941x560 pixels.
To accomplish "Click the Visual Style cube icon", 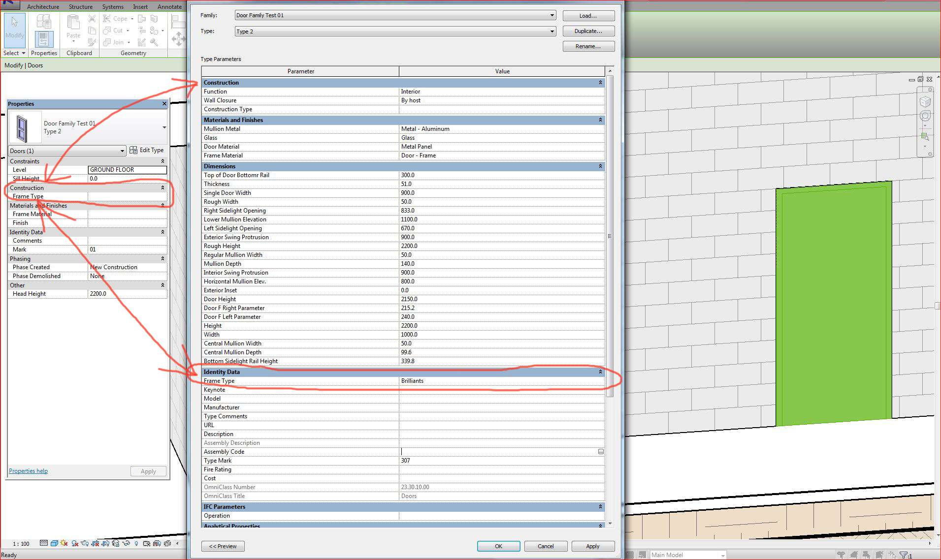I will (x=54, y=543).
